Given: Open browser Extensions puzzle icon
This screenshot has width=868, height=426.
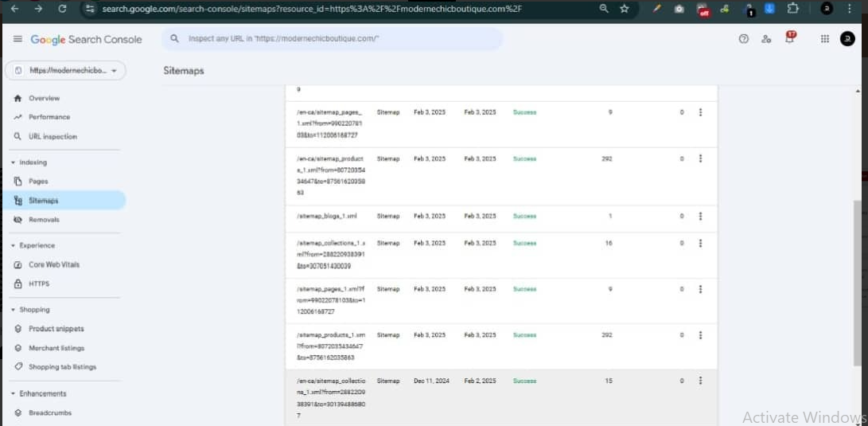Looking at the screenshot, I should pyautogui.click(x=792, y=9).
